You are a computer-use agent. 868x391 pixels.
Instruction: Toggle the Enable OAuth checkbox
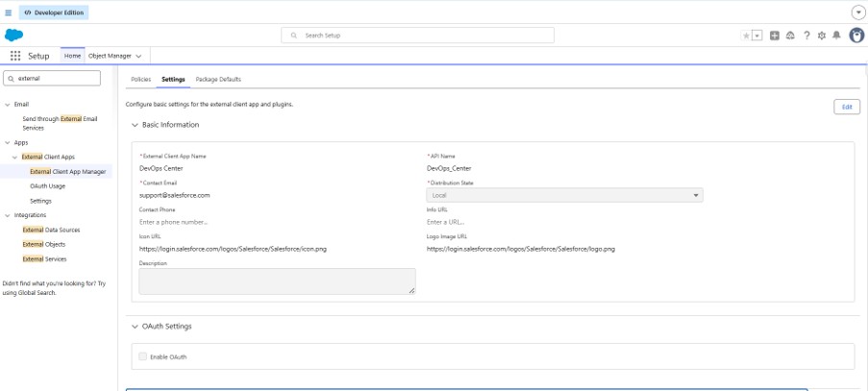click(143, 356)
